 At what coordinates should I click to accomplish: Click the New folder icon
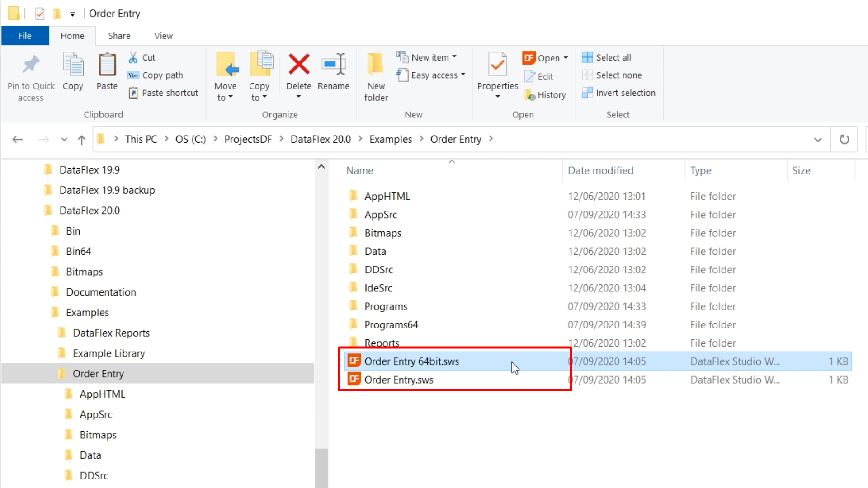click(x=376, y=65)
